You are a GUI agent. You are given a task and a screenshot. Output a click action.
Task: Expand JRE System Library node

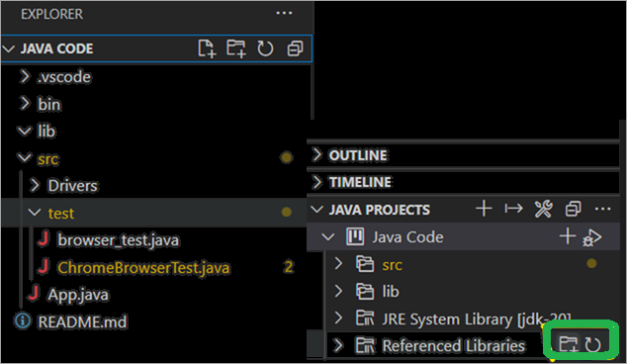[338, 318]
